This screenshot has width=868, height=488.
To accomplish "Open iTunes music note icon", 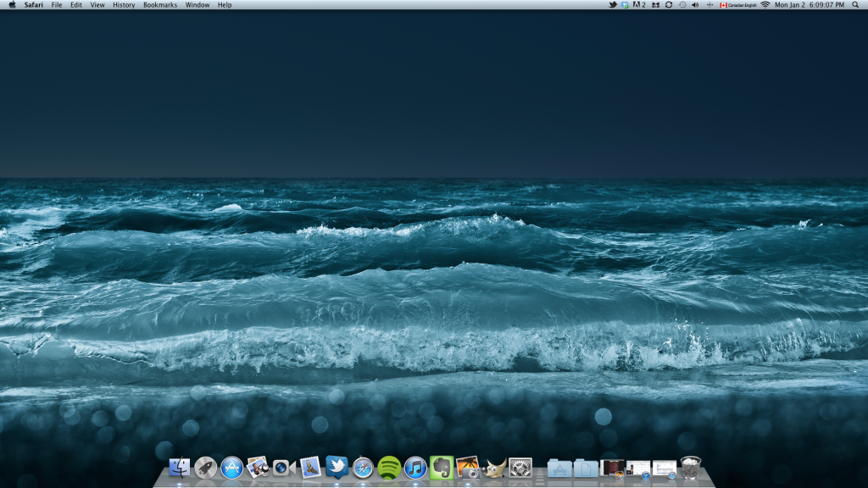I will coord(415,468).
